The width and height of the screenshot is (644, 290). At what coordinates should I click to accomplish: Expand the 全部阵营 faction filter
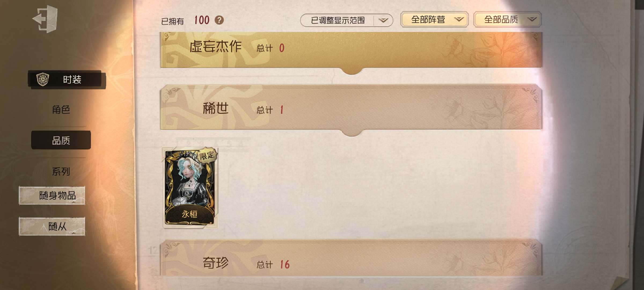[x=434, y=19]
